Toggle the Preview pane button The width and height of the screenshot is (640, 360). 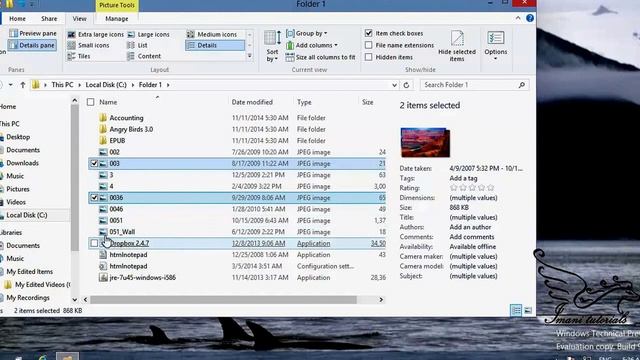[33, 33]
